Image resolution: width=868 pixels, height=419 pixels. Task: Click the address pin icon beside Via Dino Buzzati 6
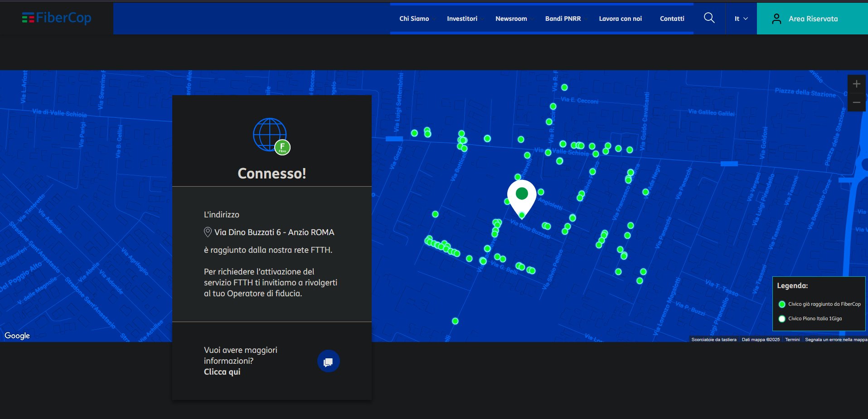pyautogui.click(x=208, y=232)
